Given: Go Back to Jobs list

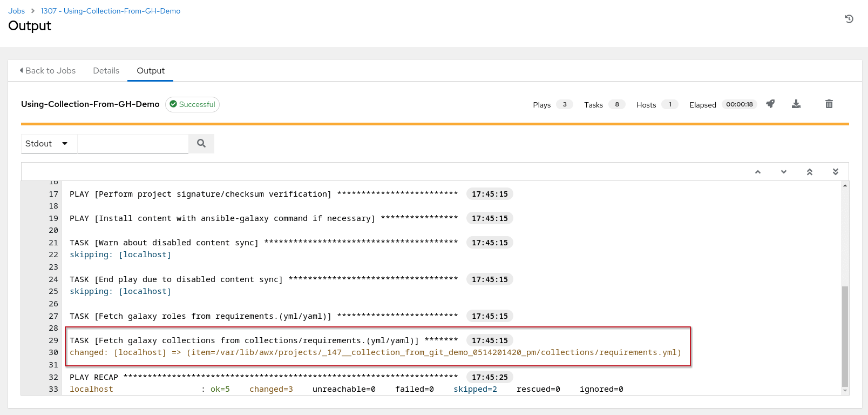Looking at the screenshot, I should tap(48, 71).
